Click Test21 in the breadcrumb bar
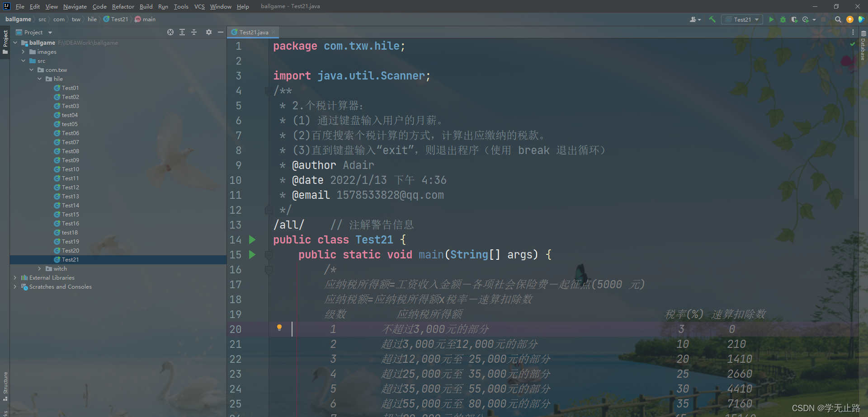Image resolution: width=868 pixels, height=417 pixels. (116, 19)
